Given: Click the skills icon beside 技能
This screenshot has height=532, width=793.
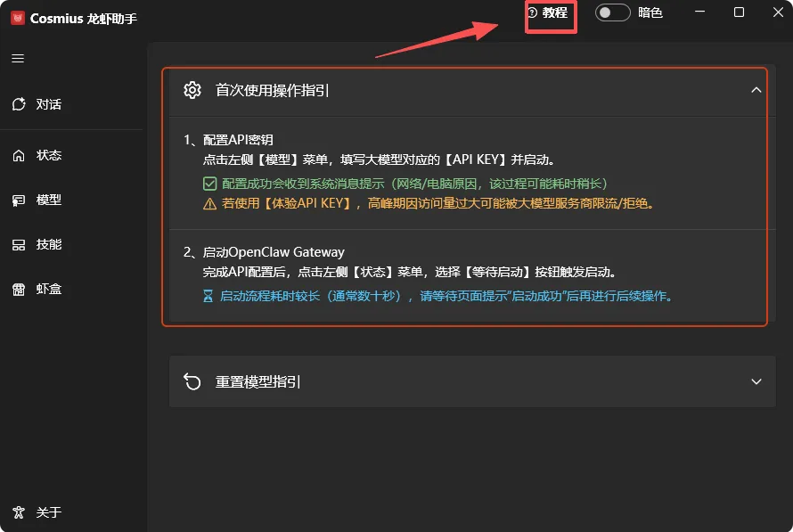Looking at the screenshot, I should coord(19,245).
